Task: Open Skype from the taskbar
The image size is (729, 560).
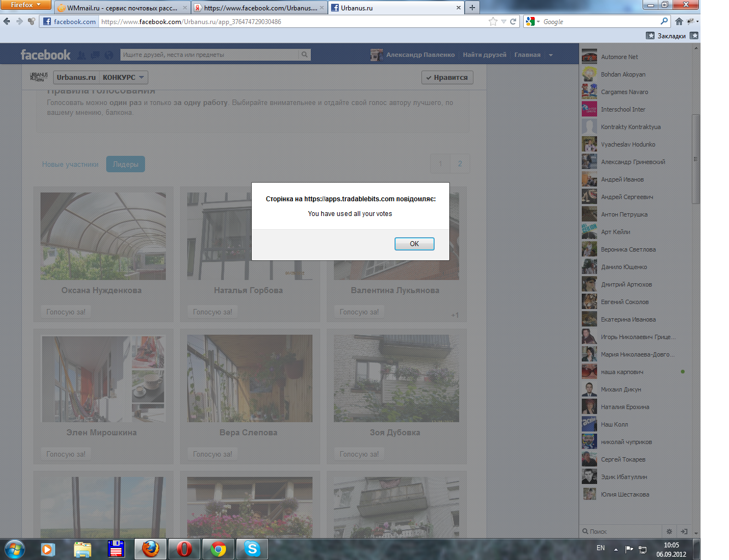Action: tap(252, 549)
